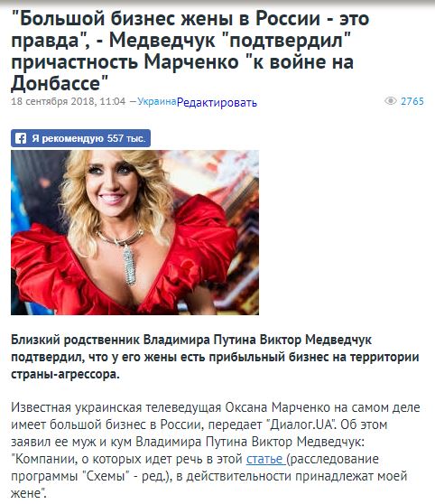Viewport: 435px width, 504px height.
Task: Click the 2765 view counter
Action: pos(412,101)
